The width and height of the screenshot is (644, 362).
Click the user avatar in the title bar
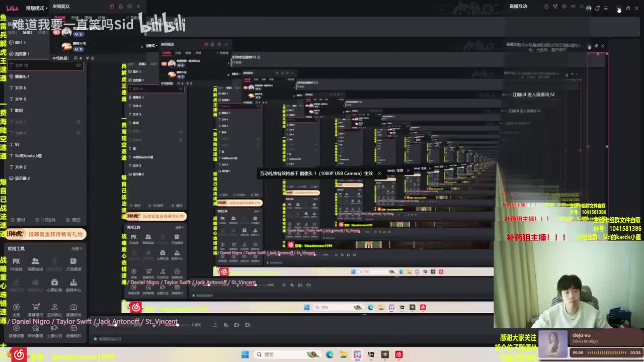pyautogui.click(x=589, y=8)
